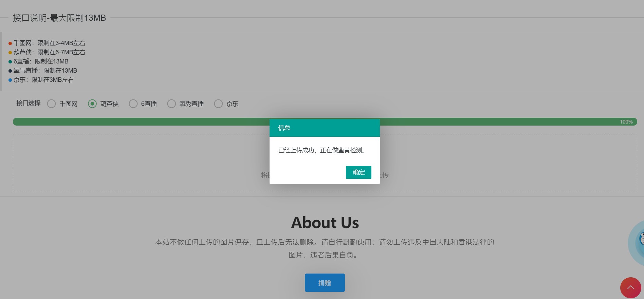The height and width of the screenshot is (299, 644).
Task: Click the 接口选择 label
Action: pyautogui.click(x=29, y=103)
